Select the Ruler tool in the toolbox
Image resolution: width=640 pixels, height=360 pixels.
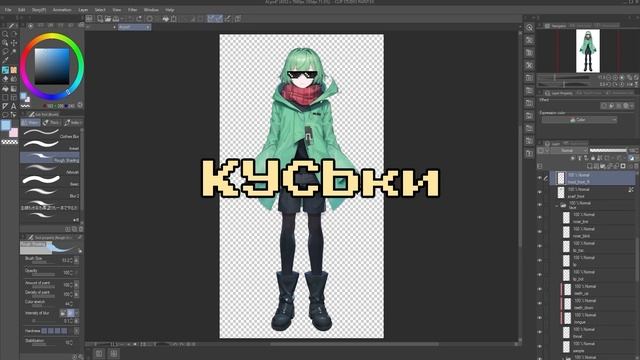[x=5, y=106]
